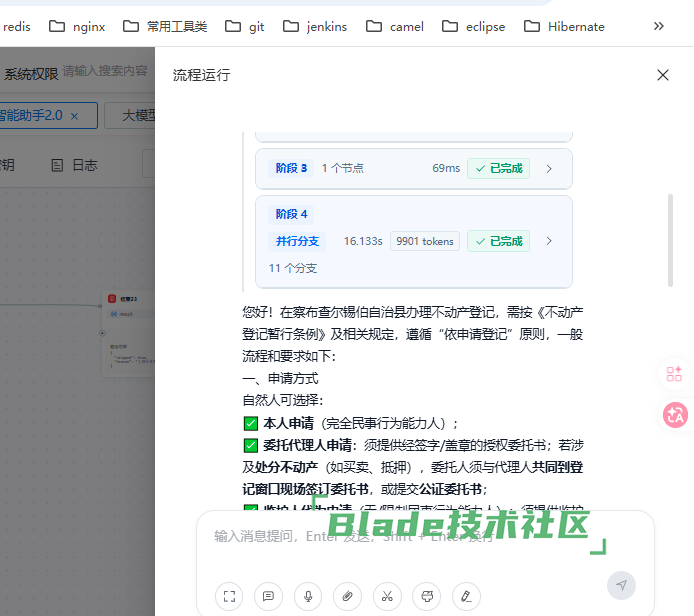Open the redis bookmark folder
This screenshot has height=616, width=694.
[x=15, y=27]
